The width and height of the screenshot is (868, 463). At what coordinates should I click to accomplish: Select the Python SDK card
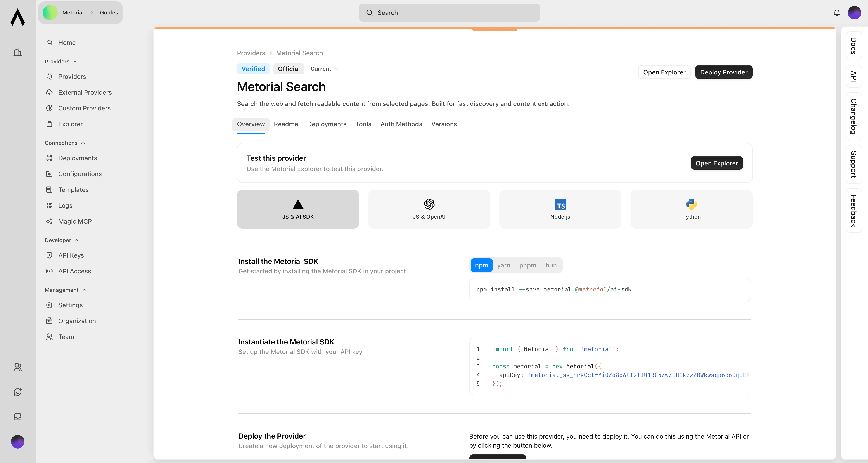(x=691, y=209)
